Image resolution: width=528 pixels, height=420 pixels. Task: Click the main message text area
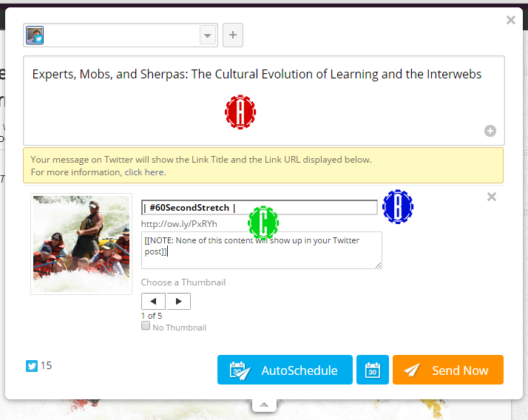point(264,101)
